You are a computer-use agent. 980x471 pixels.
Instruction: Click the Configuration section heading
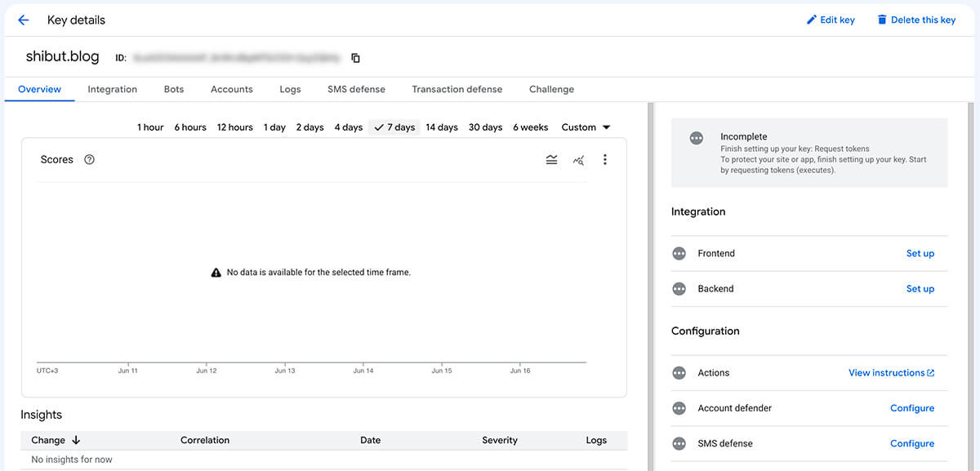tap(706, 331)
